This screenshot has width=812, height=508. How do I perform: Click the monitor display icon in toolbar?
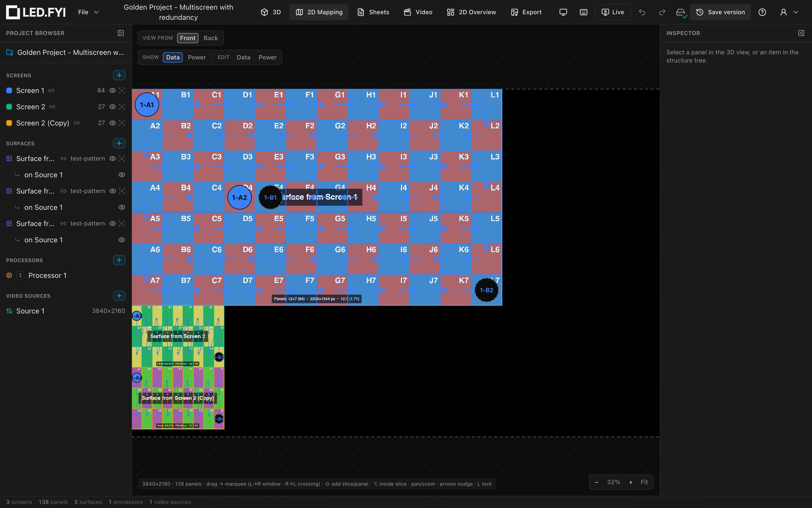click(563, 12)
